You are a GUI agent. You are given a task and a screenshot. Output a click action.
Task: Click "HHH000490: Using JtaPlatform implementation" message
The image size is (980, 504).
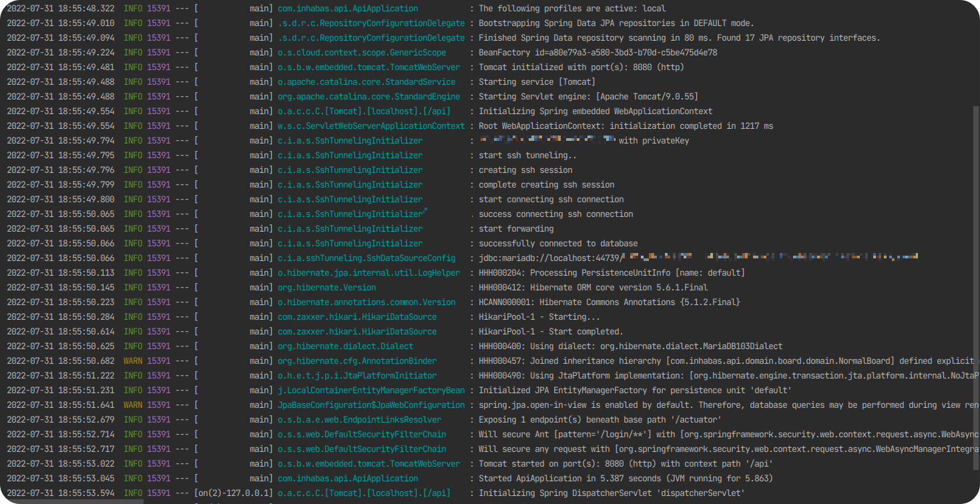coord(729,376)
